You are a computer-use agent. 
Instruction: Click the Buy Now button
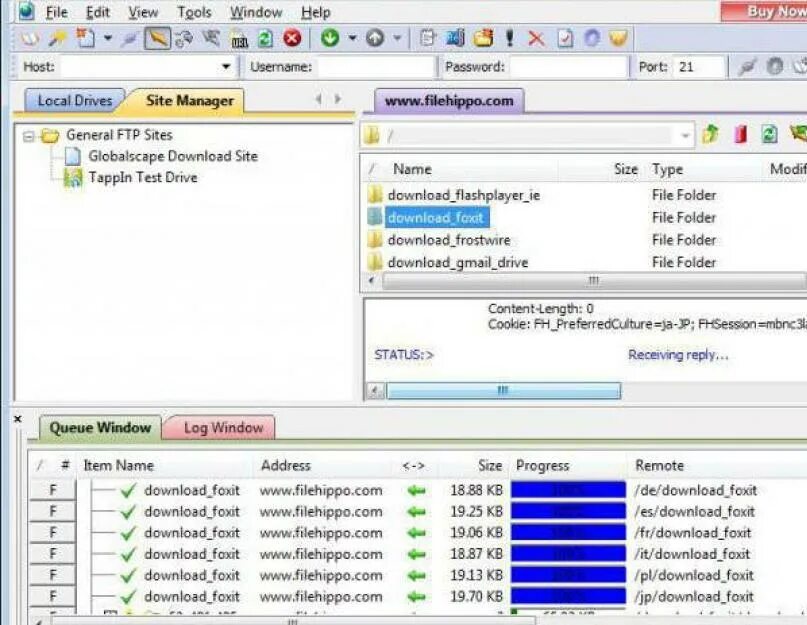pos(764,11)
